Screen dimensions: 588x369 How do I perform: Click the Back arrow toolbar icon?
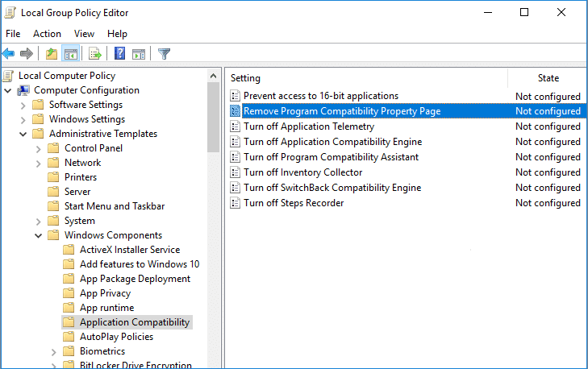(x=9, y=54)
